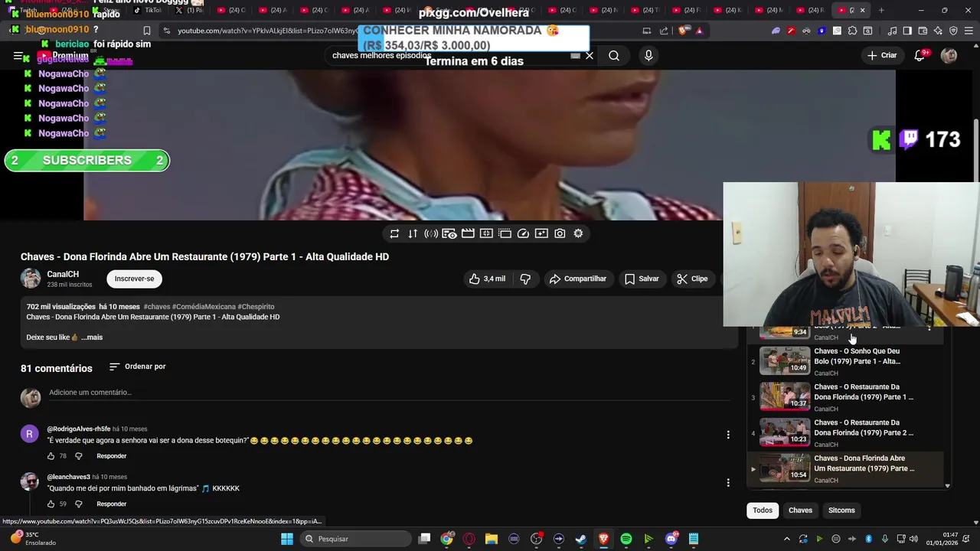Image resolution: width=980 pixels, height=551 pixels.
Task: Dislike the video with thumbs-down
Action: tap(525, 279)
